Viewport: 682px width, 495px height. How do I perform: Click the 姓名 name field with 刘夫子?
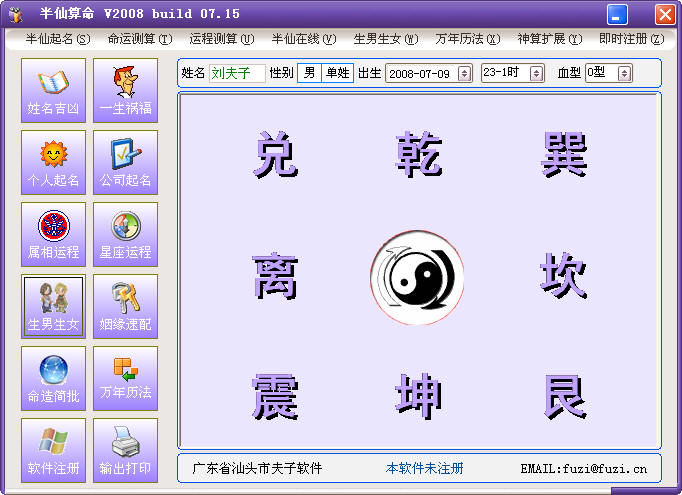coord(237,73)
